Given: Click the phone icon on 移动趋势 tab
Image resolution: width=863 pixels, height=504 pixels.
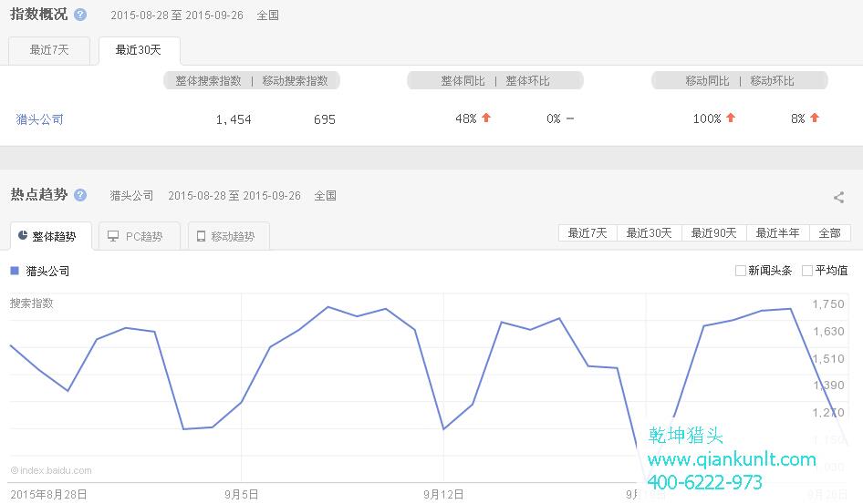Looking at the screenshot, I should 201,236.
